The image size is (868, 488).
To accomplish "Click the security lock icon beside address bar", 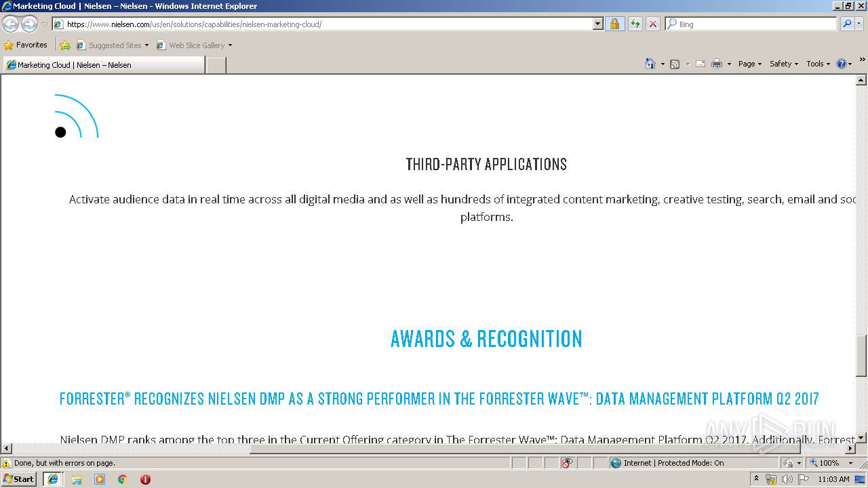I will pyautogui.click(x=614, y=24).
